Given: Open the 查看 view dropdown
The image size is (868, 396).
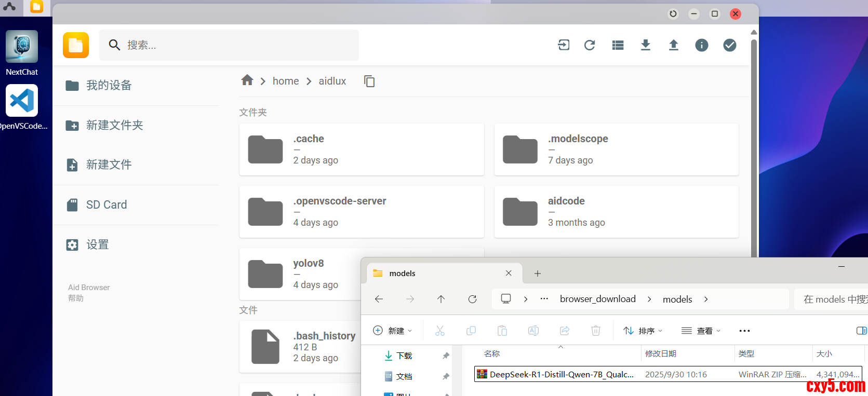Looking at the screenshot, I should coord(701,331).
